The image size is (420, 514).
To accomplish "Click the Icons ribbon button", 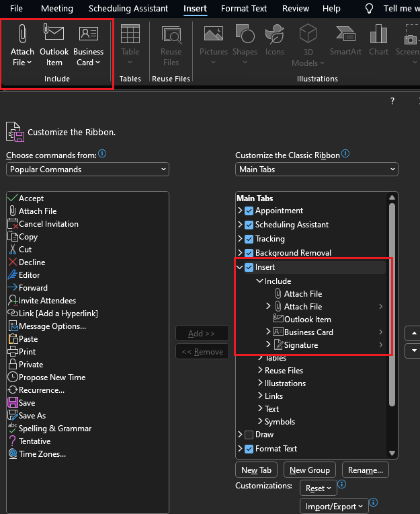I will click(x=274, y=40).
